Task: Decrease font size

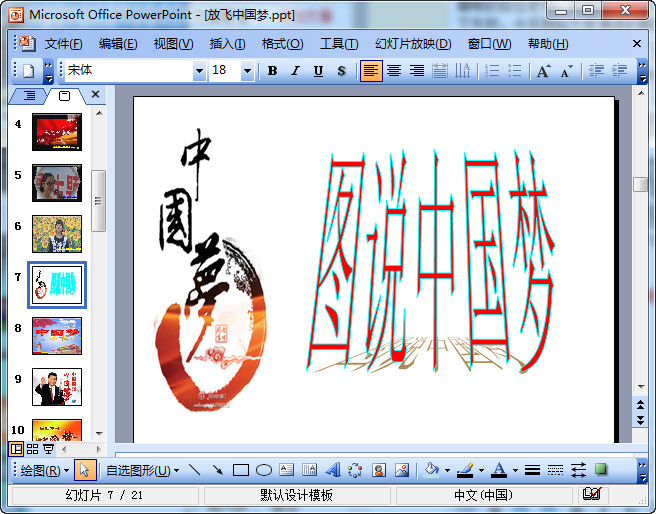Action: pos(566,71)
